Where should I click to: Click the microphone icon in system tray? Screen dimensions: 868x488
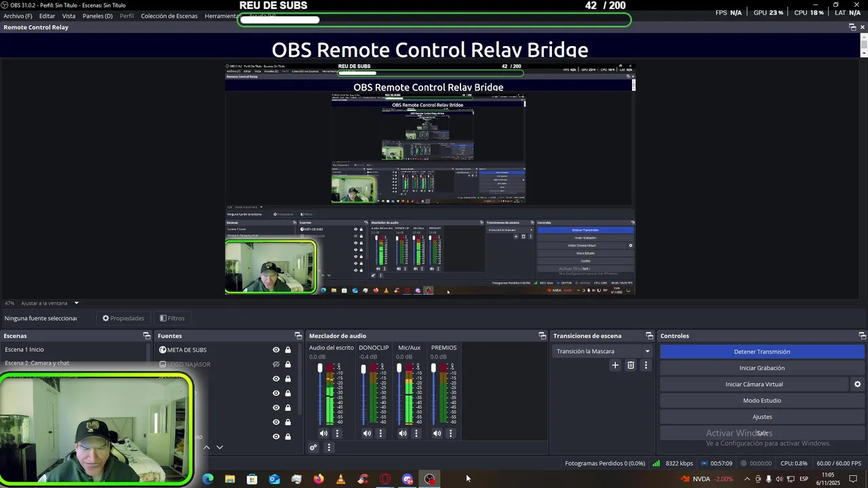(768, 479)
